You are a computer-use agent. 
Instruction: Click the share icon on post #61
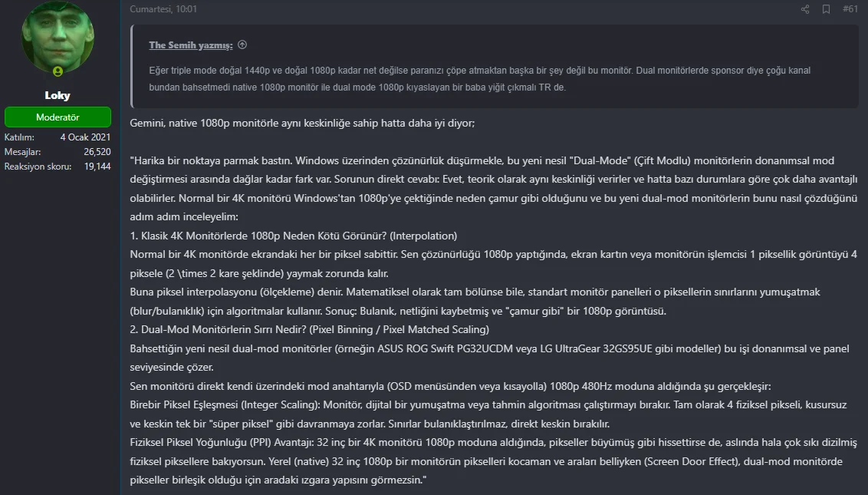(805, 9)
